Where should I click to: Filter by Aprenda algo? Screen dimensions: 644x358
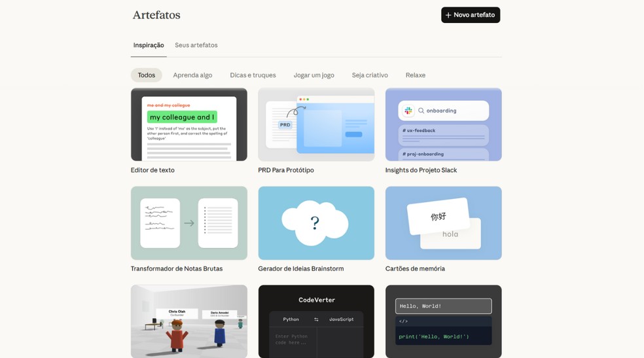(x=192, y=75)
